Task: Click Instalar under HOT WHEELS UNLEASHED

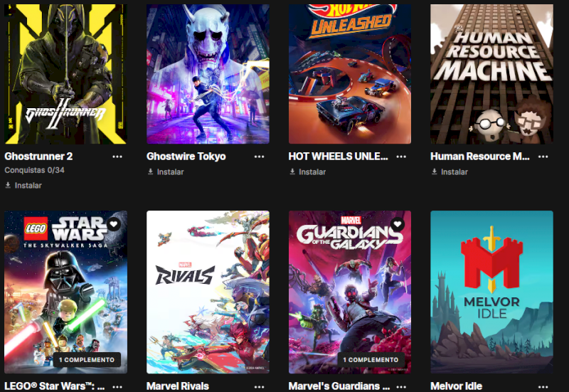Action: coord(307,172)
